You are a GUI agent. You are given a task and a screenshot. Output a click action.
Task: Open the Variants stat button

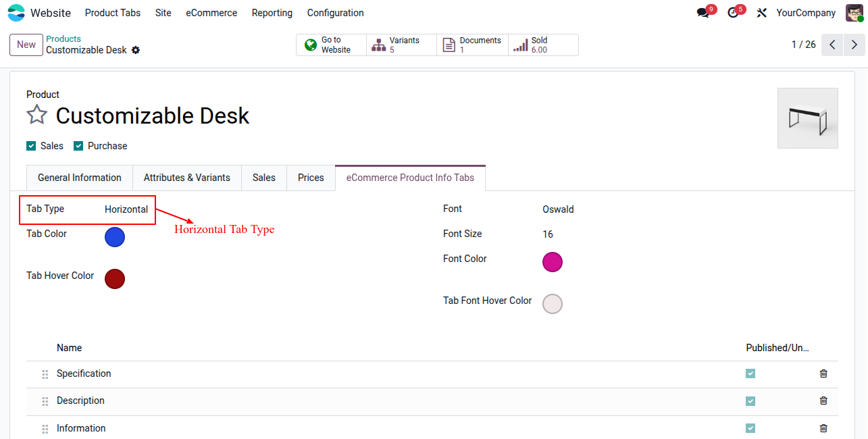pos(402,45)
